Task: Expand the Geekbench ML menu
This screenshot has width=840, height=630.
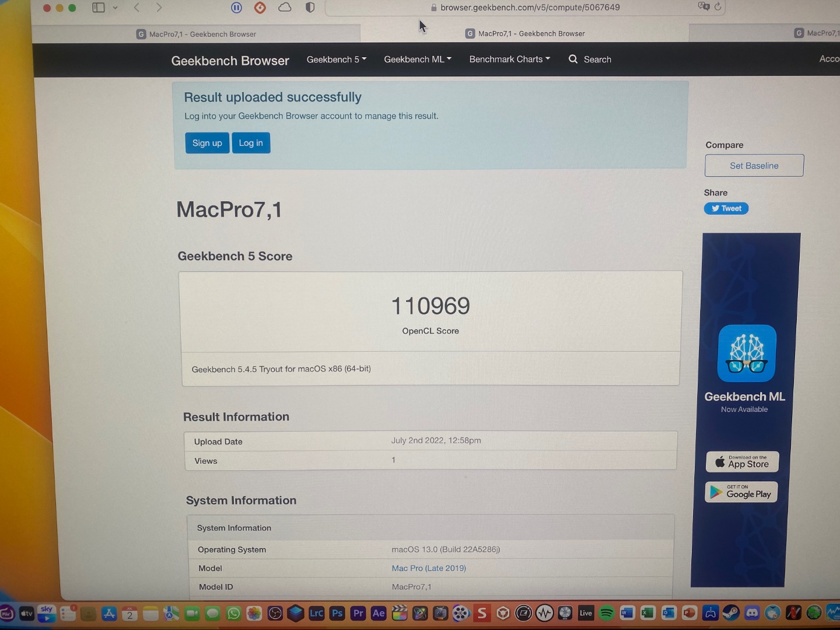Action: pos(418,60)
